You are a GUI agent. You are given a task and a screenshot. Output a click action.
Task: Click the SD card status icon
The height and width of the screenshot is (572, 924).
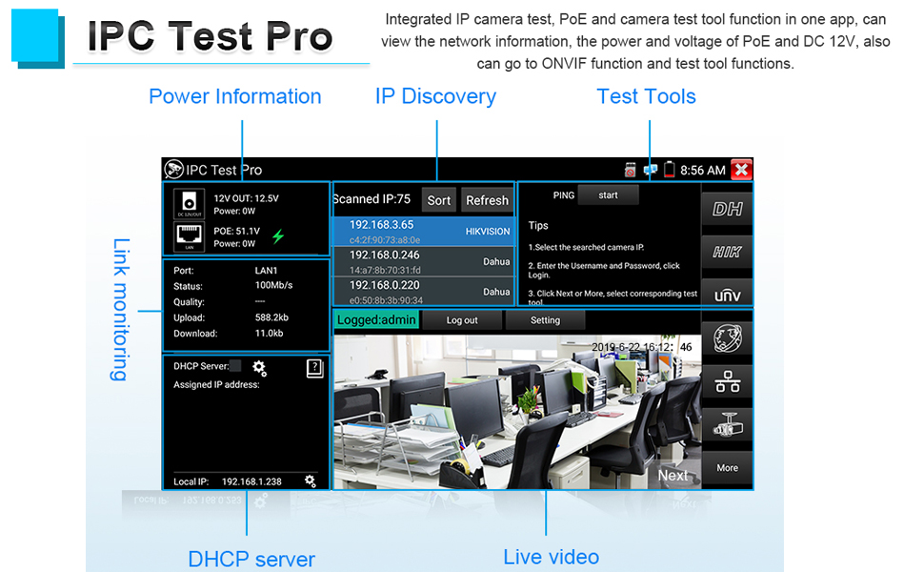click(x=630, y=170)
